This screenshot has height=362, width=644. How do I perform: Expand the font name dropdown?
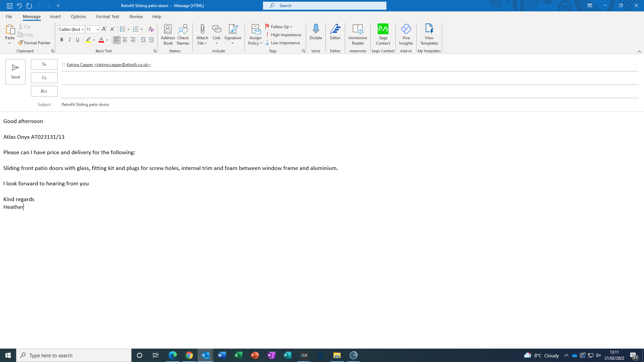click(x=83, y=29)
